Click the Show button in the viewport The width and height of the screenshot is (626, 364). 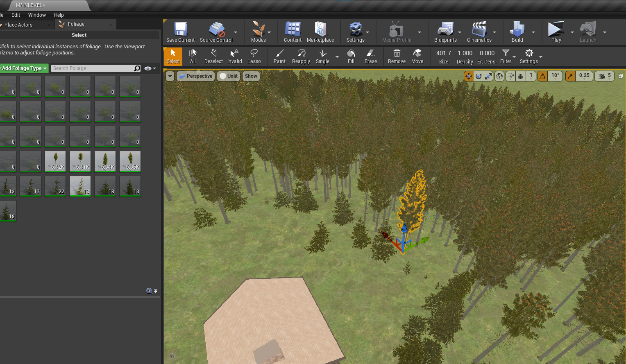pos(251,76)
